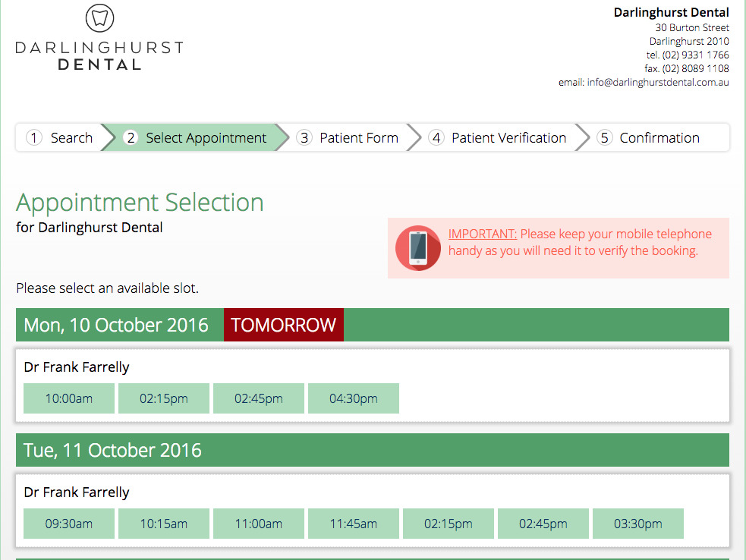Image resolution: width=746 pixels, height=560 pixels.
Task: Book the 04:30pm slot on Monday
Action: click(x=354, y=398)
